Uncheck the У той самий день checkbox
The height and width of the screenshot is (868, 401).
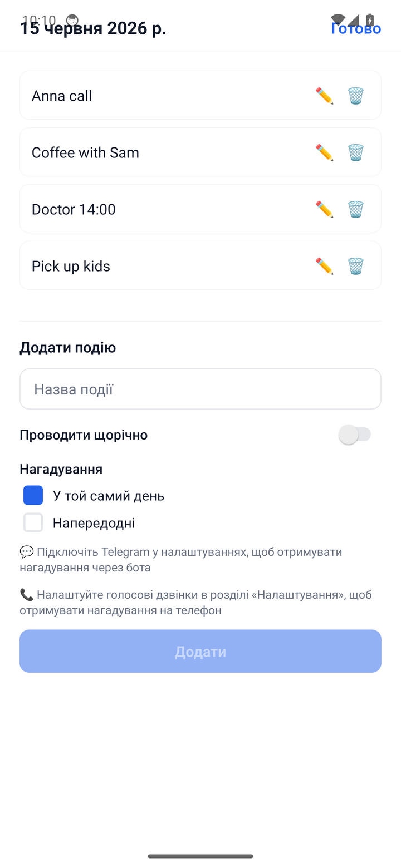click(33, 495)
